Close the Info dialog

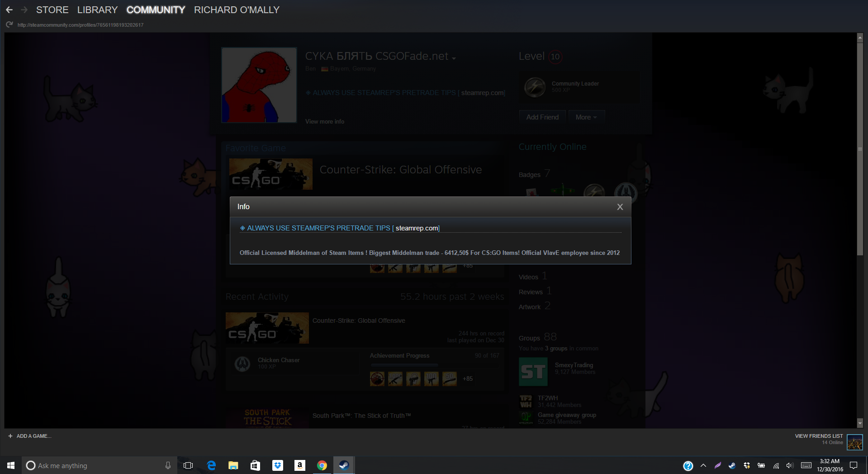point(620,207)
